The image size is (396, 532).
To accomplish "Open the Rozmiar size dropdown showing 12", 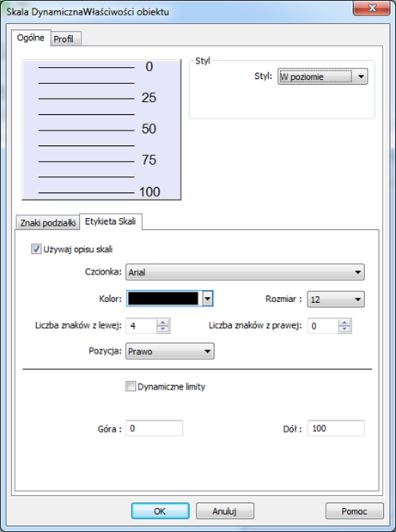I will pyautogui.click(x=336, y=299).
